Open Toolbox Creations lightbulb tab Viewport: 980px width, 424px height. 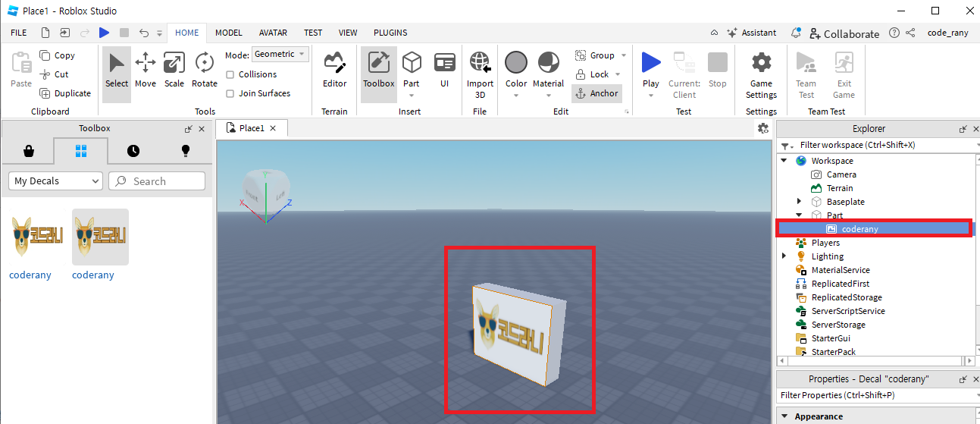186,151
